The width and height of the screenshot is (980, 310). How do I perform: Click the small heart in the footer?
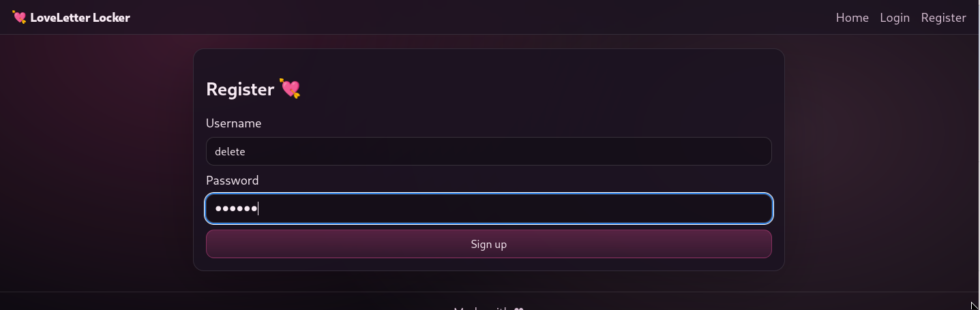(x=518, y=309)
